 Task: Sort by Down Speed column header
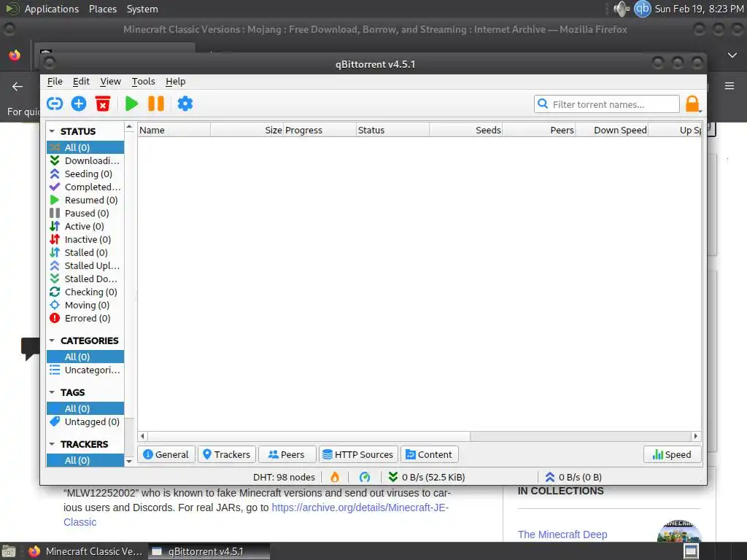(612, 130)
